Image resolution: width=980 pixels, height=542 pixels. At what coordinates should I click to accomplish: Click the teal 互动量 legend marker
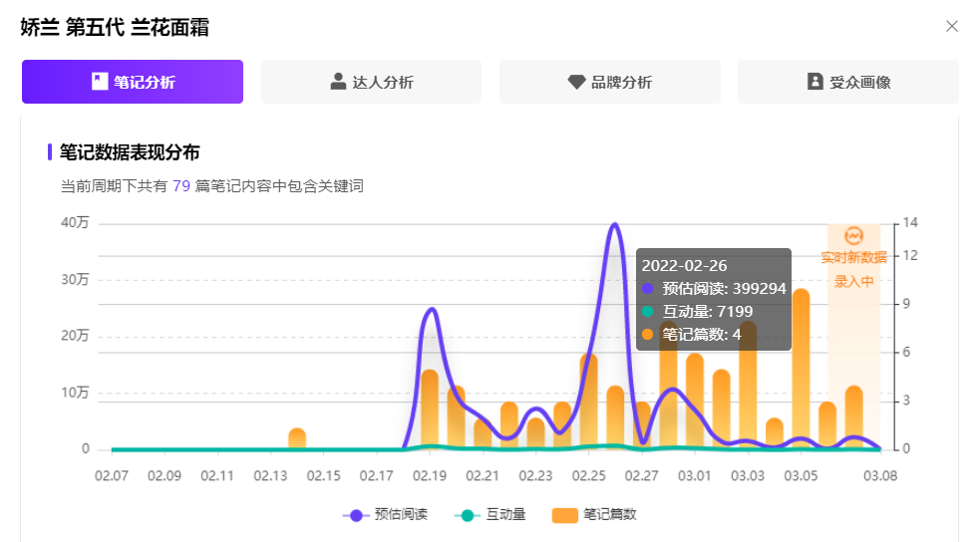click(x=467, y=516)
